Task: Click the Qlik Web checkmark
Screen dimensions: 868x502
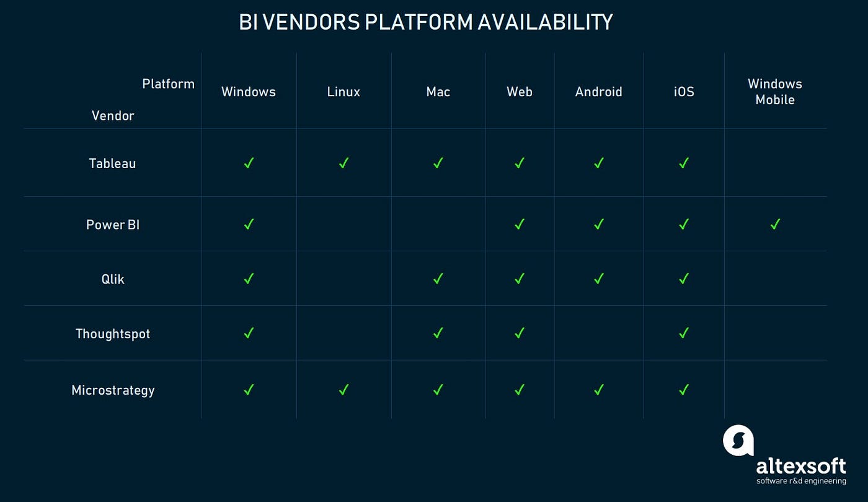Action: point(520,279)
